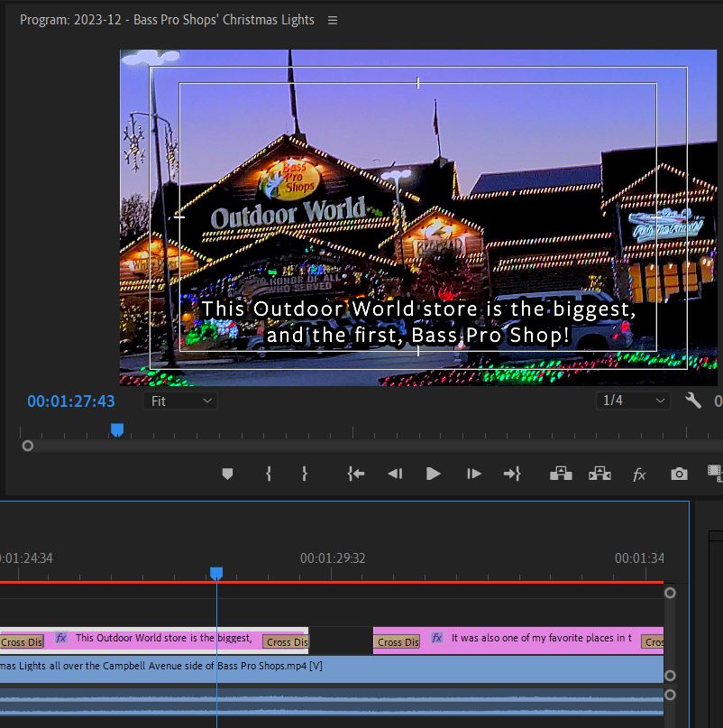Screen dimensions: 723x728
Task: Click the video track vertical zoom handle
Action: pyautogui.click(x=670, y=676)
